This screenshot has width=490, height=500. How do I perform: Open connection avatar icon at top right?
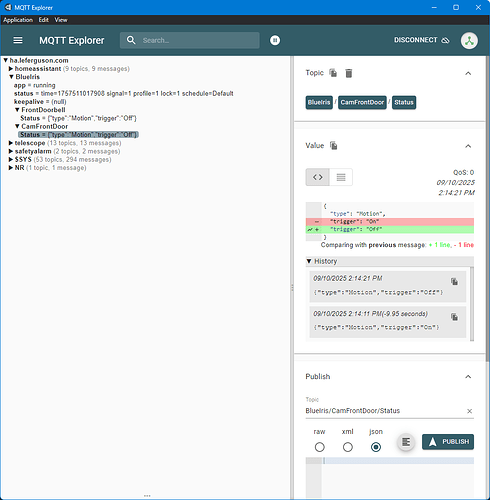tap(469, 41)
